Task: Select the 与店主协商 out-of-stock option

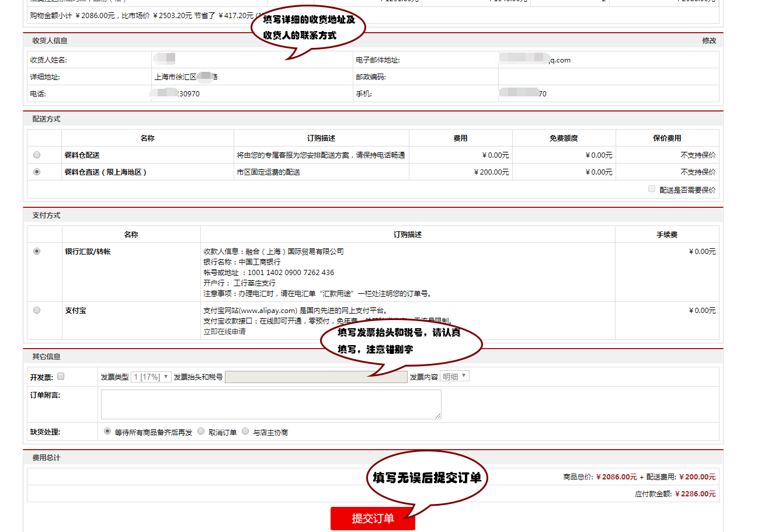Action: pos(245,432)
